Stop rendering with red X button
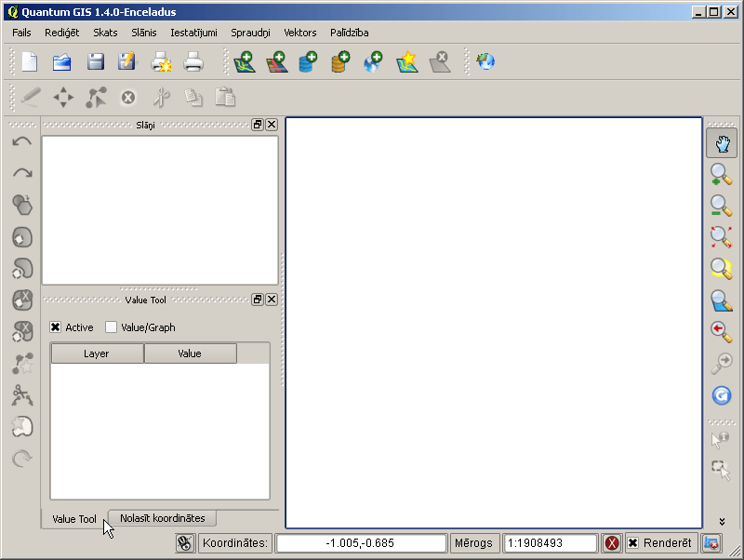 pyautogui.click(x=612, y=543)
